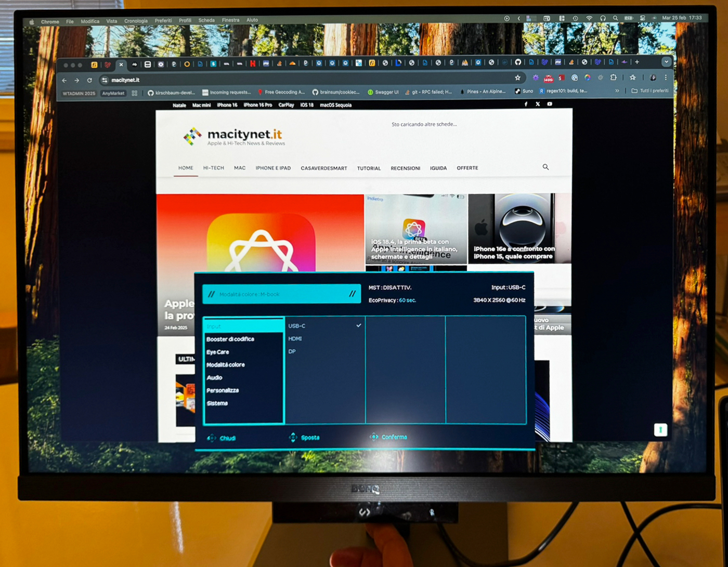Open the Chrome extensions puzzle icon

click(x=614, y=77)
